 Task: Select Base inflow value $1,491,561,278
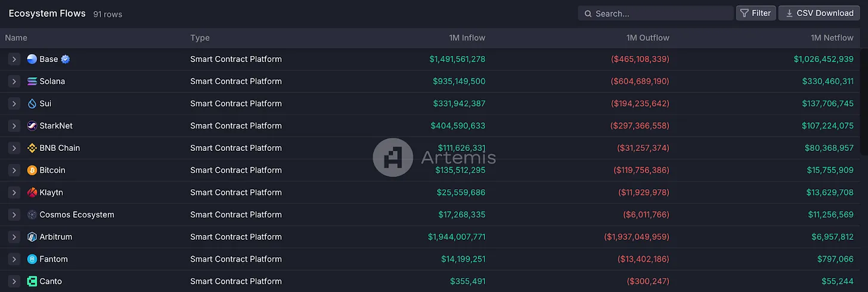tap(457, 59)
